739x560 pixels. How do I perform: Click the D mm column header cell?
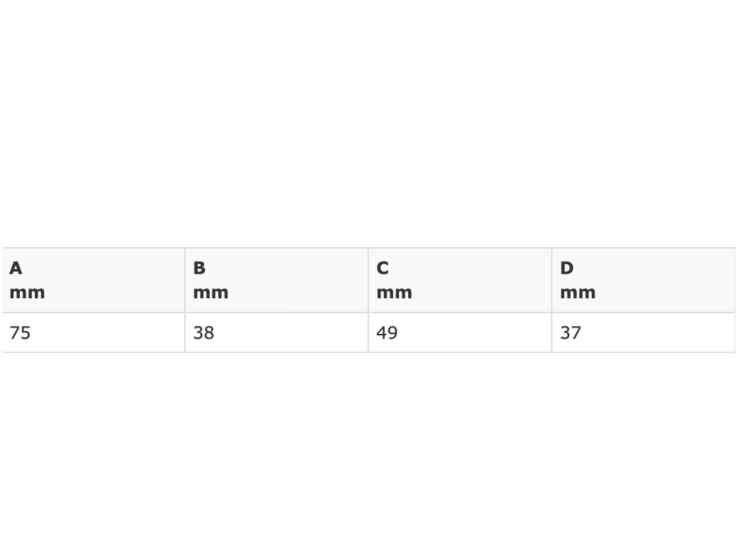point(644,280)
